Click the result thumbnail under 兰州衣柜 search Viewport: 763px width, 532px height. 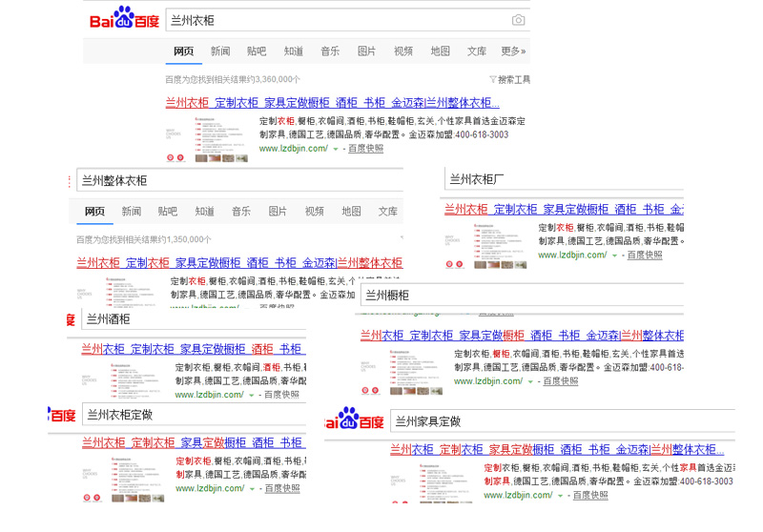207,139
